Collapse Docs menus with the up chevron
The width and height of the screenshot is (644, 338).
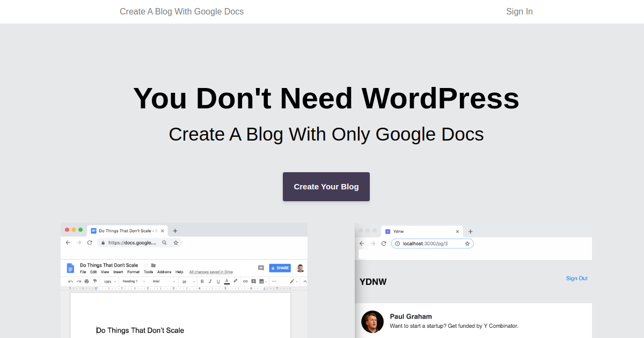[305, 281]
